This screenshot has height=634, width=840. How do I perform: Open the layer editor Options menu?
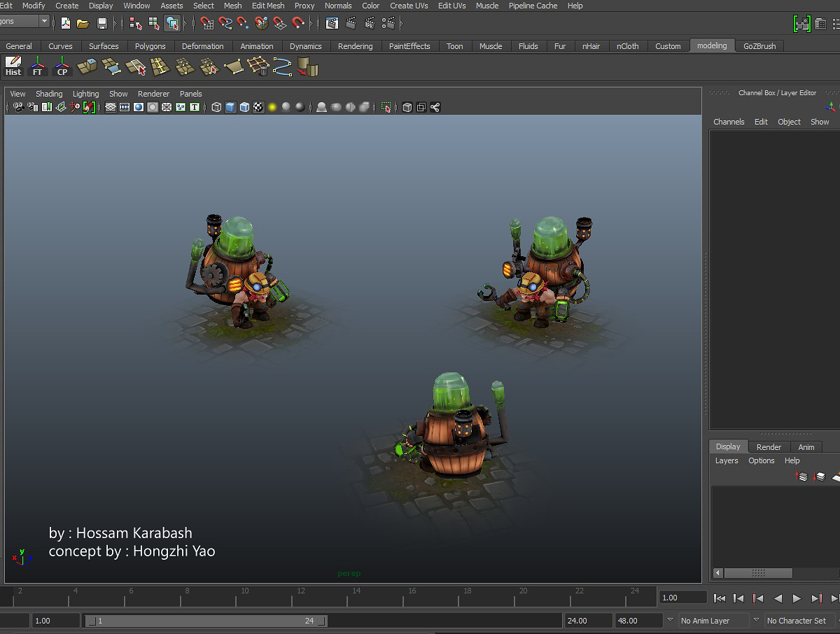[x=762, y=460]
